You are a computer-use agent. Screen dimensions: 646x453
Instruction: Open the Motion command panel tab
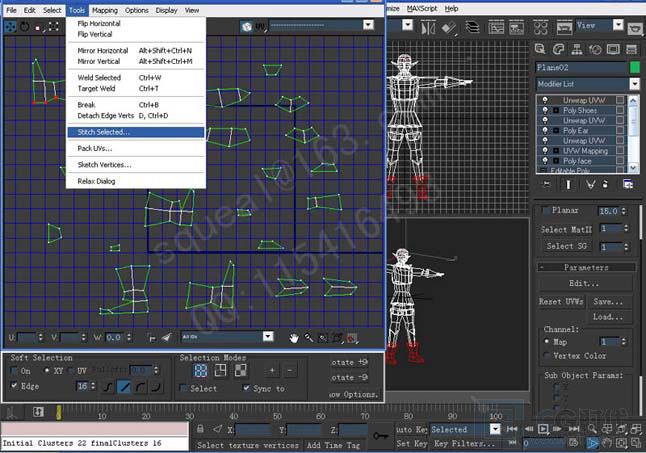click(x=595, y=49)
